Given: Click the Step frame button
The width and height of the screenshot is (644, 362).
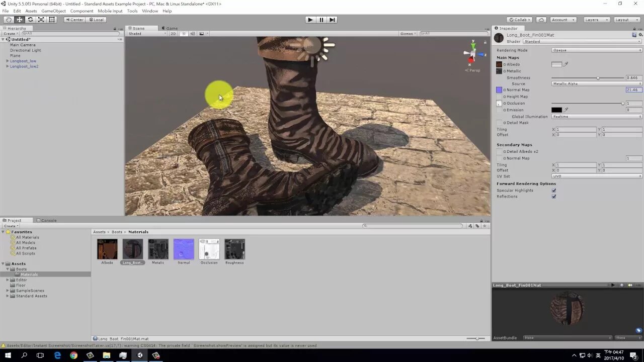Looking at the screenshot, I should [x=332, y=20].
